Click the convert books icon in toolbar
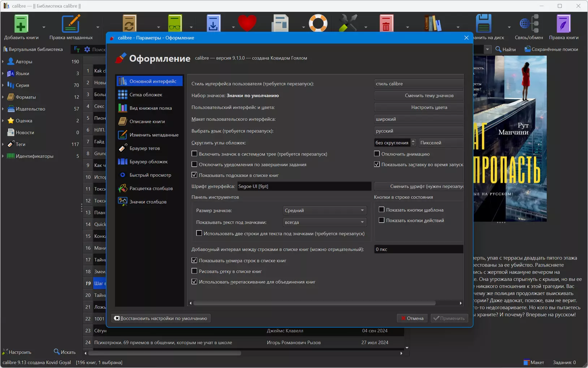Image resolution: width=588 pixels, height=368 pixels. [x=129, y=23]
